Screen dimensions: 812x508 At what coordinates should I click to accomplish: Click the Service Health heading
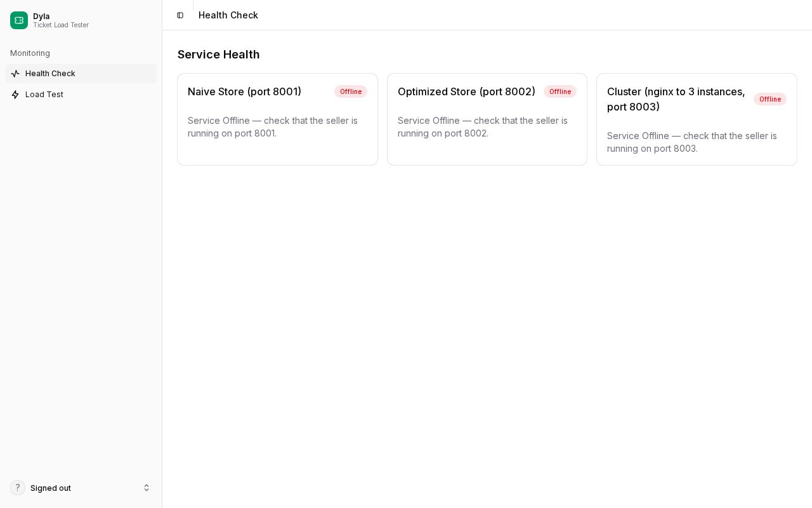(218, 55)
